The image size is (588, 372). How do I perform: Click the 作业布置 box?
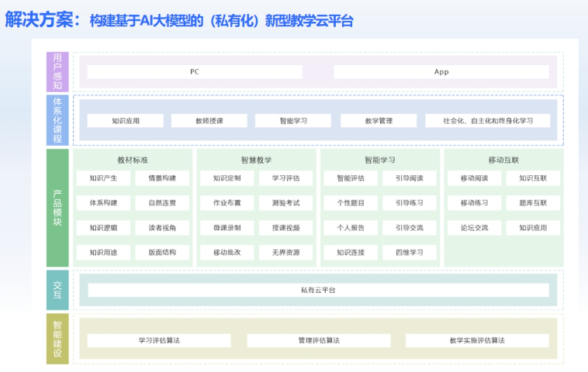(x=227, y=203)
